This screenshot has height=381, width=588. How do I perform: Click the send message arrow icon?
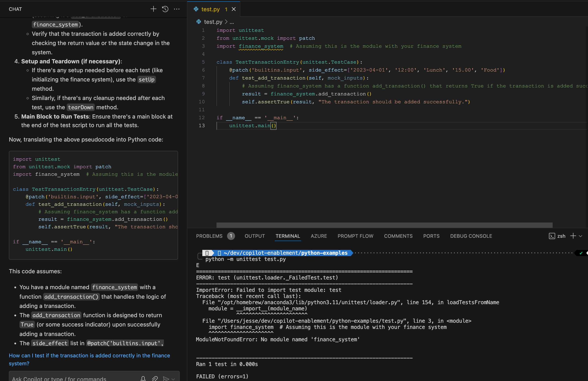click(x=166, y=378)
